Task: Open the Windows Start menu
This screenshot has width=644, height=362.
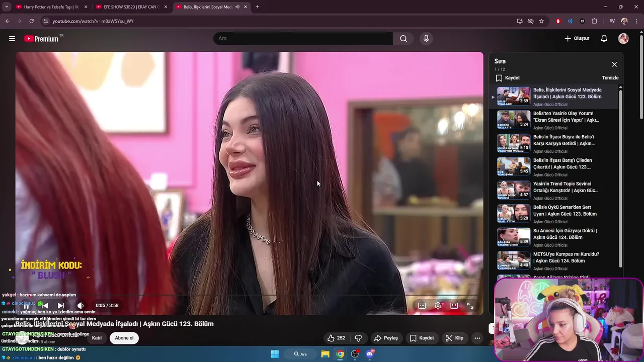Action: tap(275, 354)
